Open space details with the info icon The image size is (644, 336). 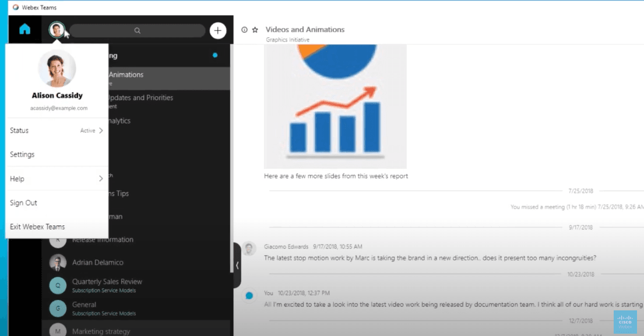tap(244, 30)
